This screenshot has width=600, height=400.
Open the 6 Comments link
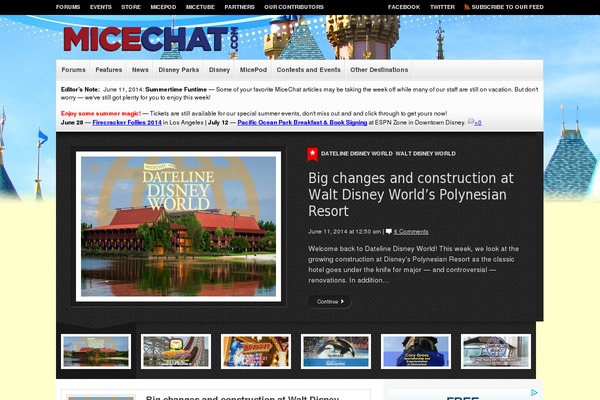tap(411, 231)
